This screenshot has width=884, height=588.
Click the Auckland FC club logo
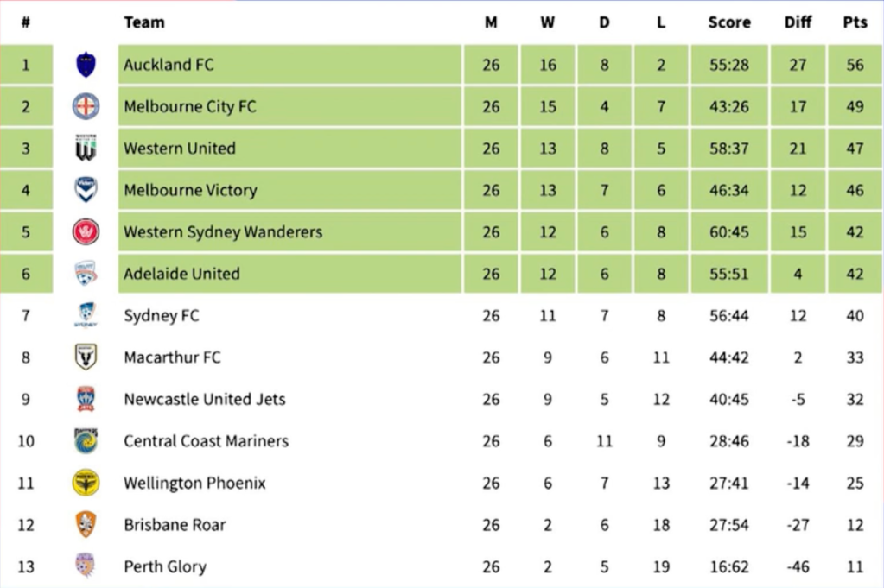pos(86,65)
